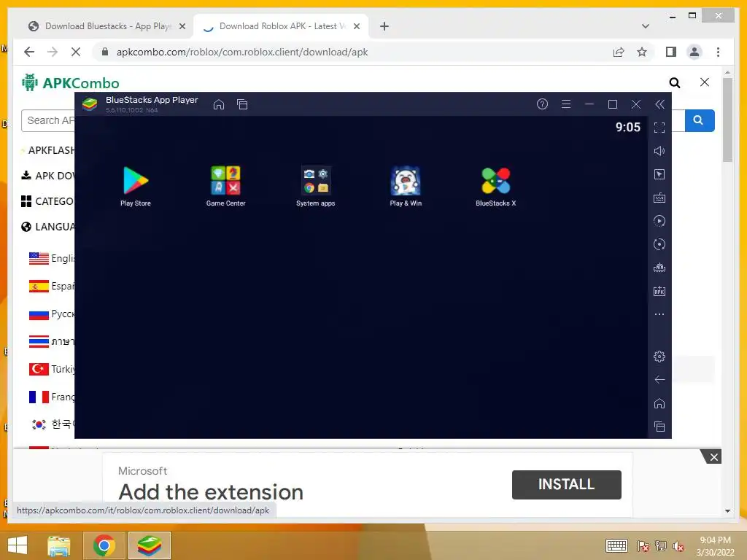Screen dimensions: 747x560
Task: Open the Chrome profile avatar
Action: 694,52
